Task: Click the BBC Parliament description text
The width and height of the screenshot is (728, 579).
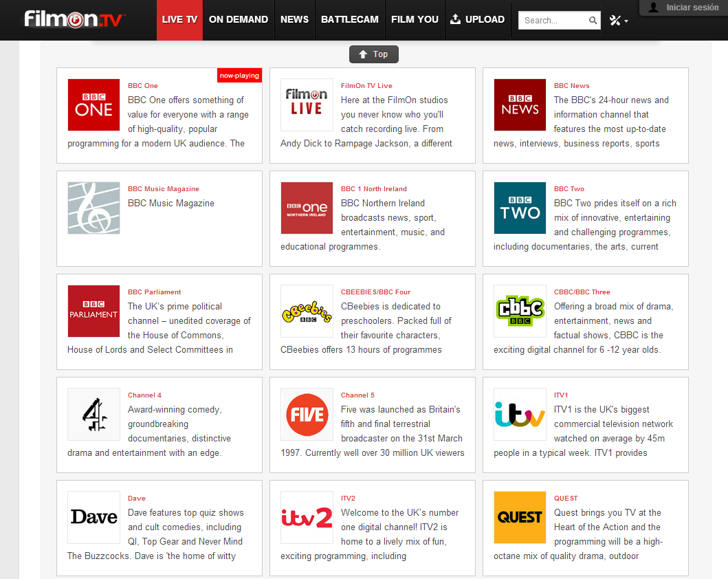Action: (x=159, y=328)
